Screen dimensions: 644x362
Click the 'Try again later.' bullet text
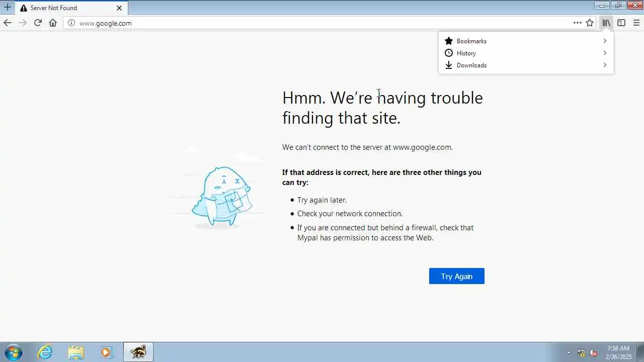coord(322,200)
